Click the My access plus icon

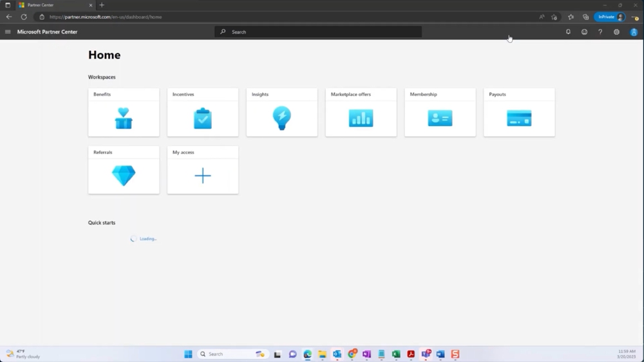pos(203,175)
